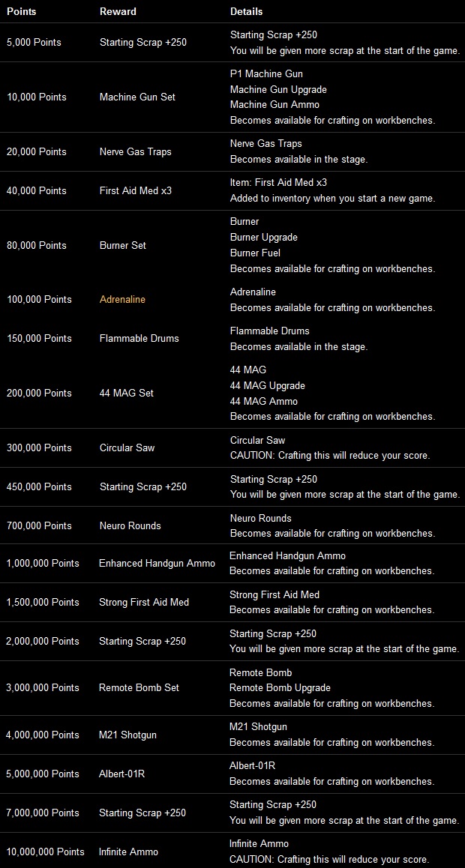
Task: Click the Points column header
Action: coord(21,12)
